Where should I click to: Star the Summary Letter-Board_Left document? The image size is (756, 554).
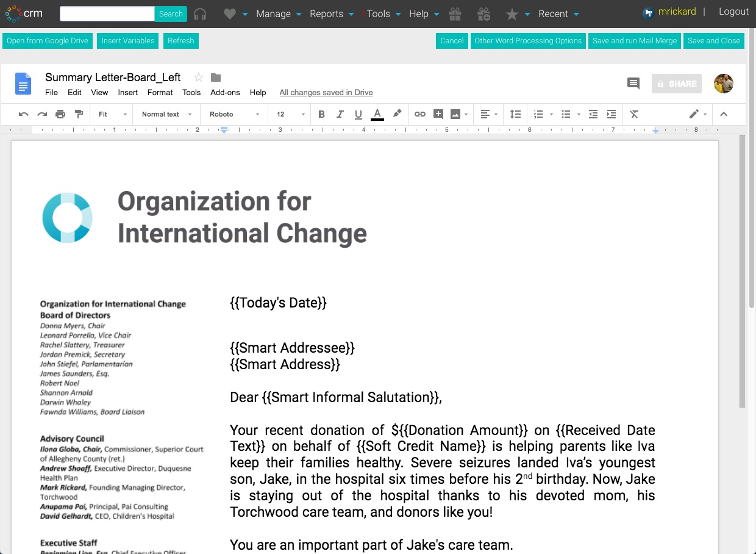[198, 77]
